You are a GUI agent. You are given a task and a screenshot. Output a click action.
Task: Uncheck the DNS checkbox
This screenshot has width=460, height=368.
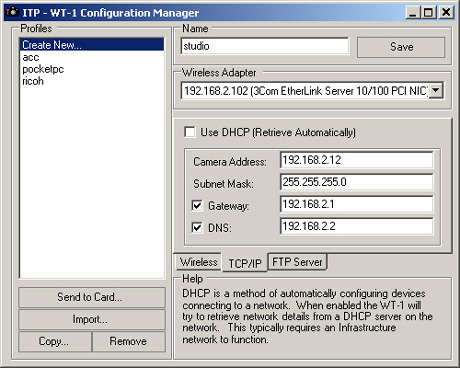click(x=197, y=228)
